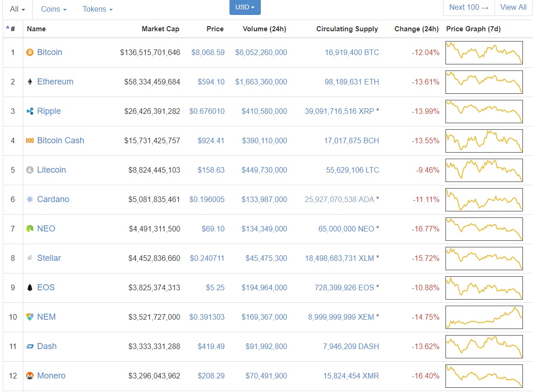Click EOS volume $194,964,000

(x=264, y=288)
